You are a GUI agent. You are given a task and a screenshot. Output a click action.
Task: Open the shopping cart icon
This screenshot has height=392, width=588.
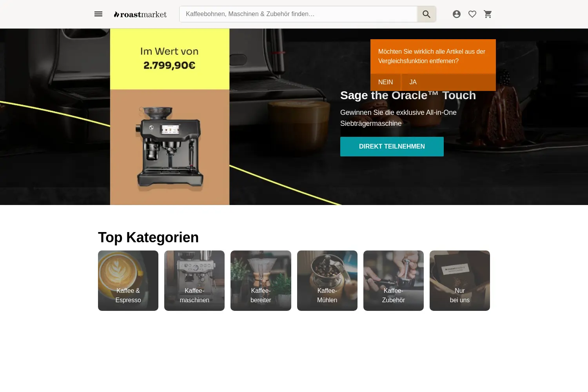[488, 14]
